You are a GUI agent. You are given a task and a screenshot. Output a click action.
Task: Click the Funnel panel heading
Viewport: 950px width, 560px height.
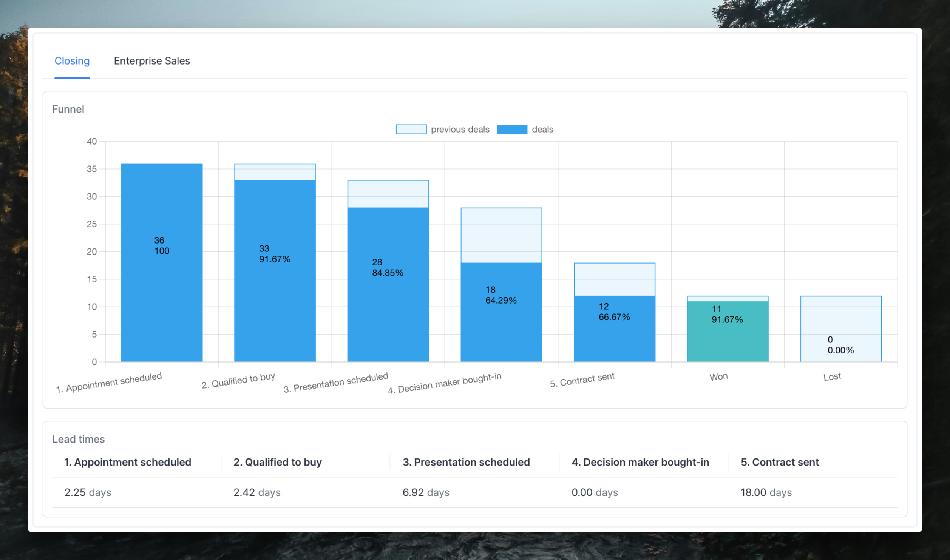(68, 109)
